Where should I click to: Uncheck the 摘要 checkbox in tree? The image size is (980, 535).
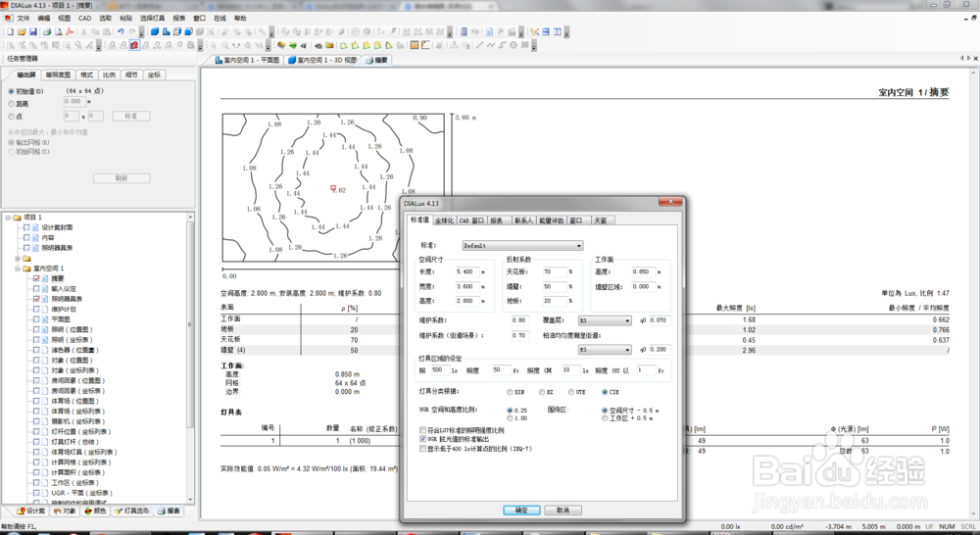point(36,278)
